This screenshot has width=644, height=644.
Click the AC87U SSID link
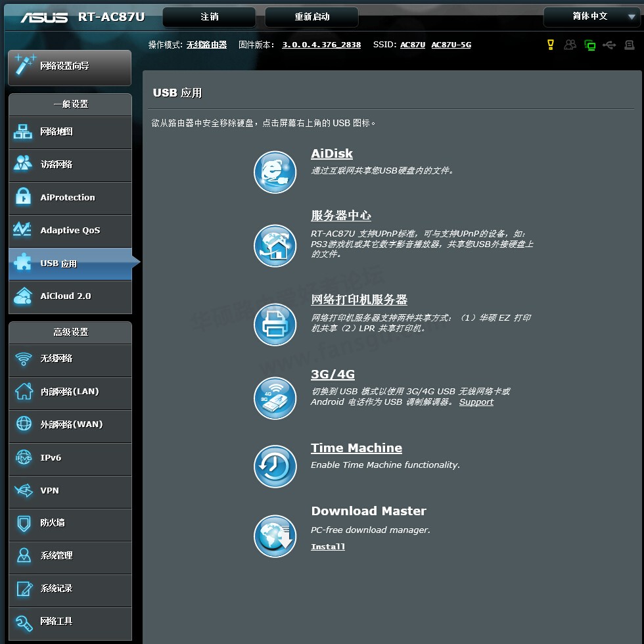pyautogui.click(x=413, y=45)
